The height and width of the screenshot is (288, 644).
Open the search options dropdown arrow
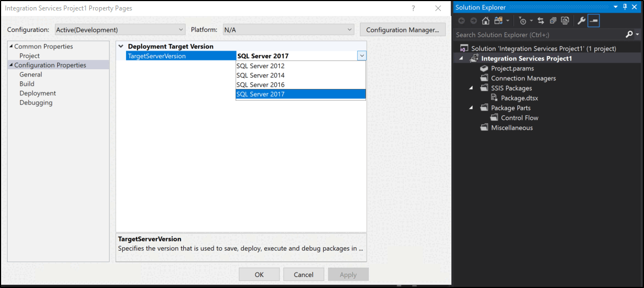[637, 35]
